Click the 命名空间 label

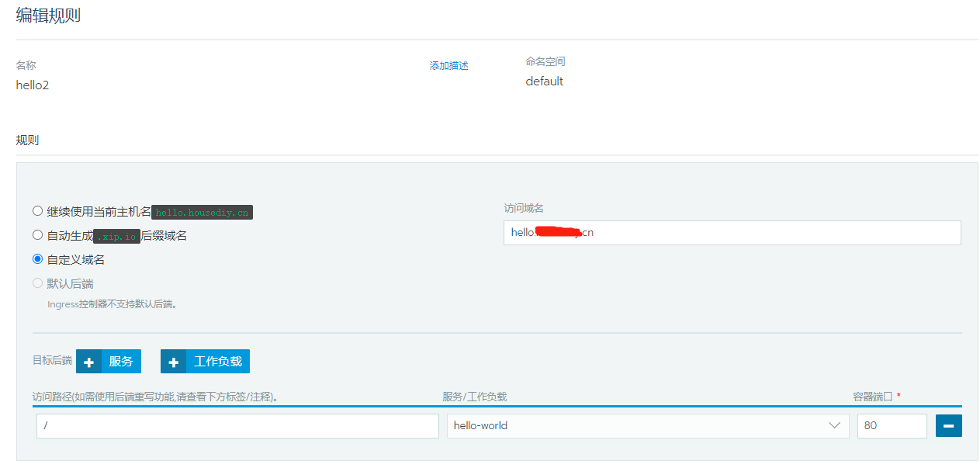tap(545, 61)
